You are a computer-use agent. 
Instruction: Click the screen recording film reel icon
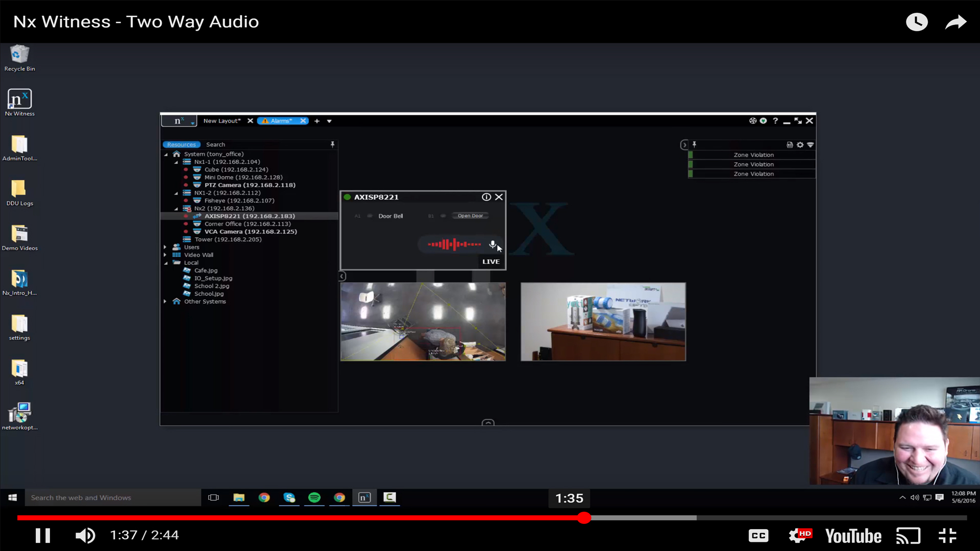[752, 121]
